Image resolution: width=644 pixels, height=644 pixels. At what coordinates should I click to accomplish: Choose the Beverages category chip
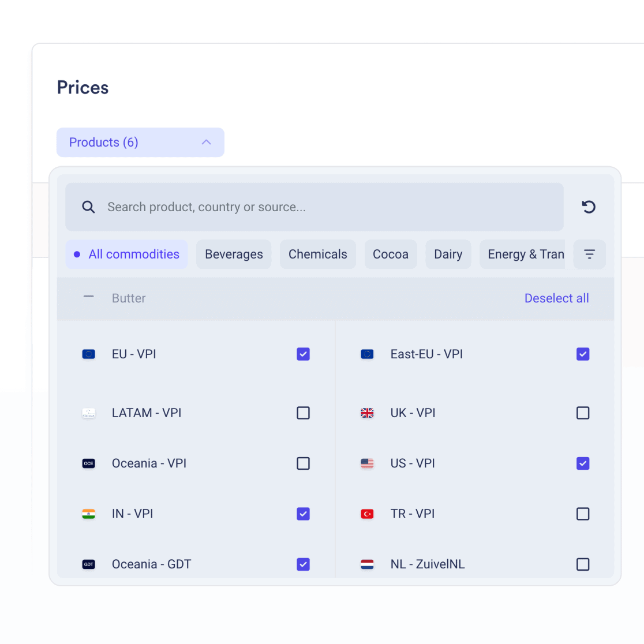coord(234,254)
